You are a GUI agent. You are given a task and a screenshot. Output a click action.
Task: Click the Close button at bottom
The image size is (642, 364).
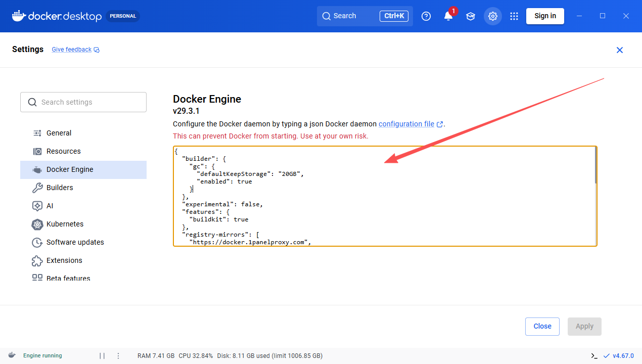(x=542, y=326)
